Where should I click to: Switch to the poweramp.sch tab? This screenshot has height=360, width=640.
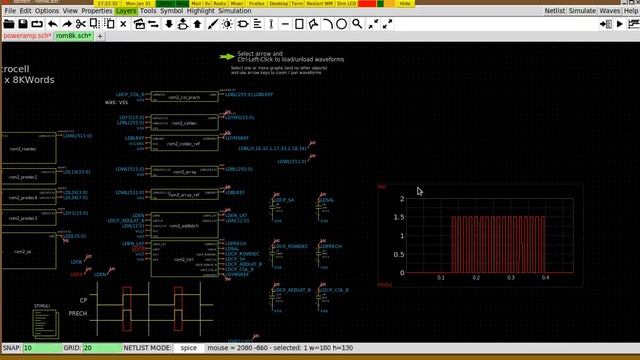(x=27, y=36)
